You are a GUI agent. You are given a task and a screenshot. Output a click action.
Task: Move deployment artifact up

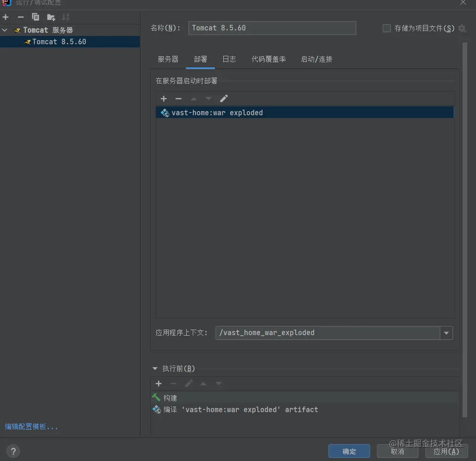point(194,99)
